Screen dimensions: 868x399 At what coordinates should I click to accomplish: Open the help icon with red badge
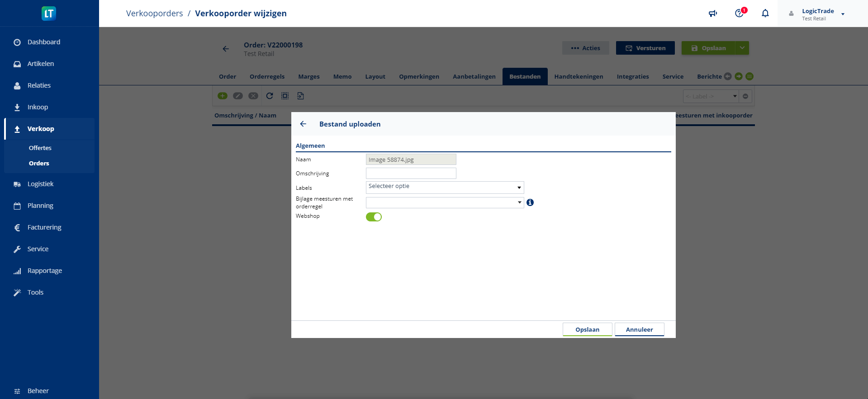tap(739, 14)
